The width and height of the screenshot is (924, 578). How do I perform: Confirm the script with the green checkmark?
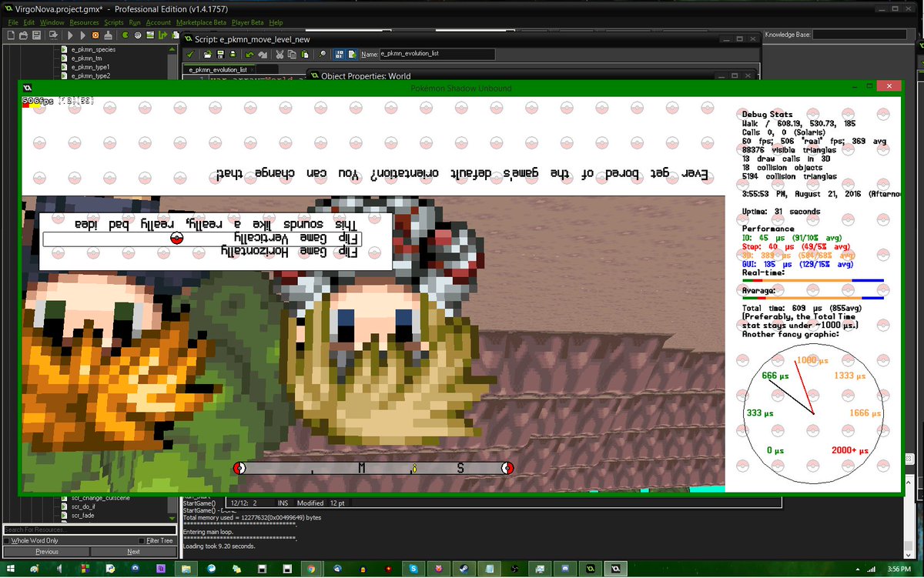(190, 55)
